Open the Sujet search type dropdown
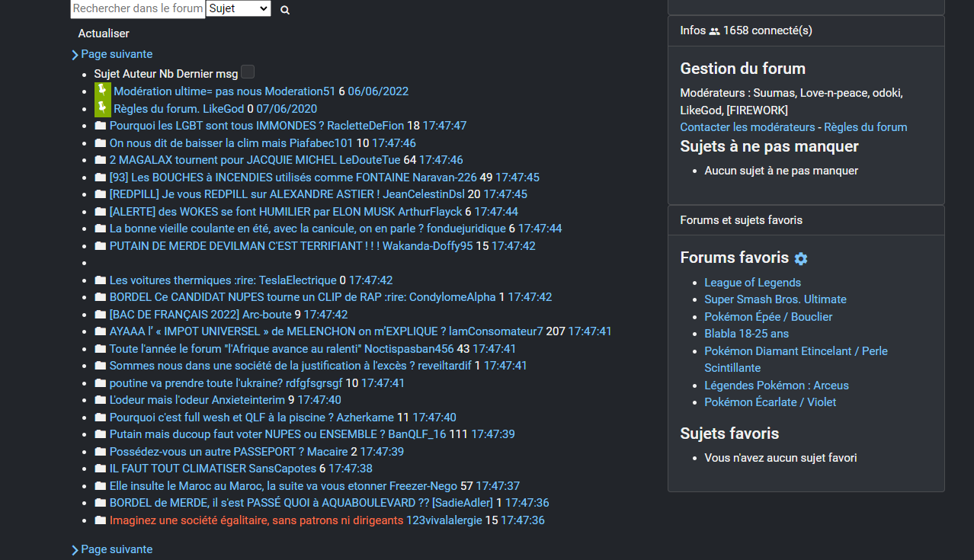This screenshot has width=974, height=560. [x=238, y=9]
